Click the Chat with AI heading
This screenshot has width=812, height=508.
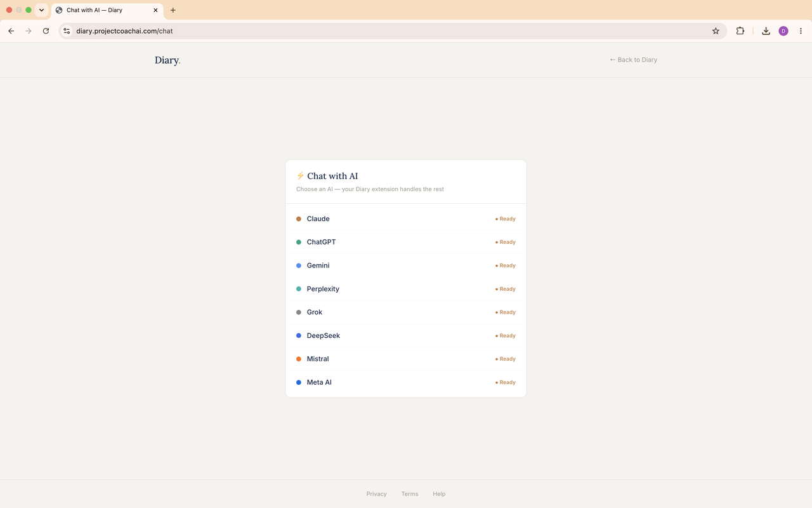coord(332,176)
